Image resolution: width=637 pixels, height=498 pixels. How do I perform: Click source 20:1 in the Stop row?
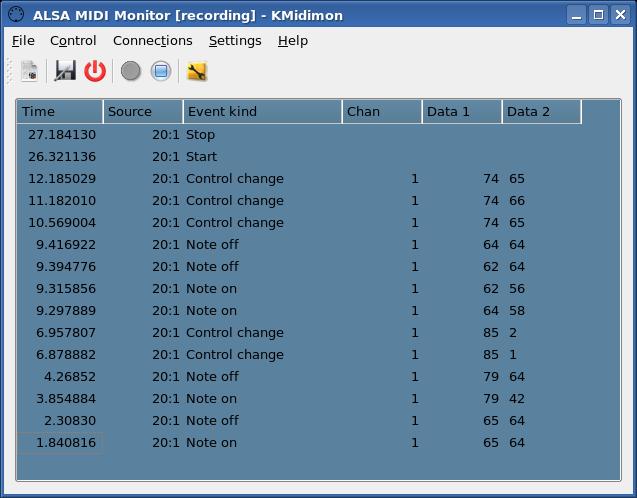[x=166, y=134]
